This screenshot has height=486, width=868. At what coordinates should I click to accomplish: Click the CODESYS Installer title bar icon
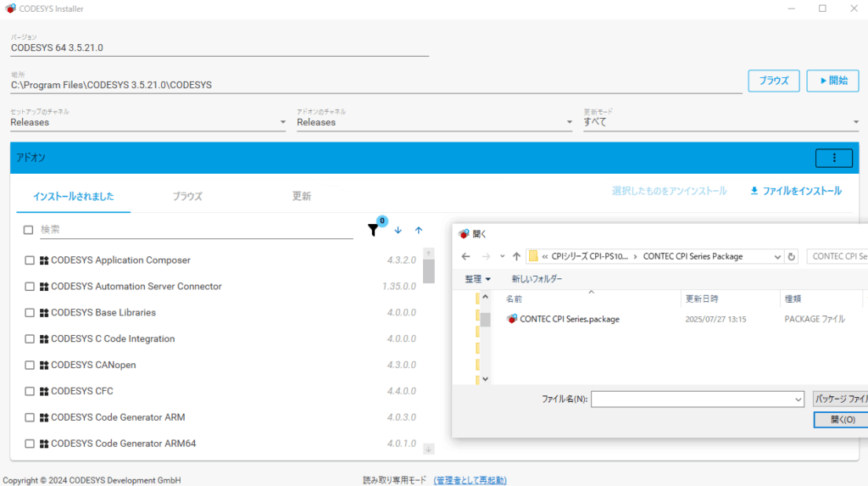(x=10, y=8)
